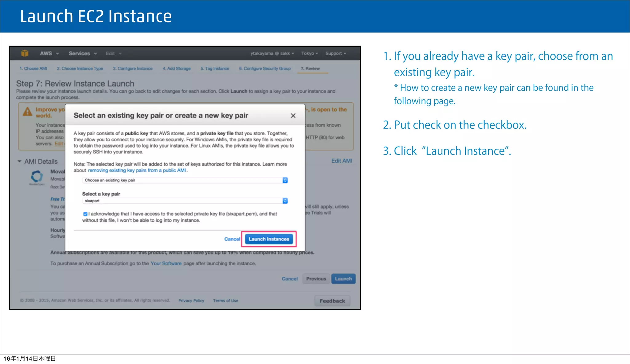This screenshot has height=364, width=630.
Task: Click the warning triangle icon
Action: coord(27,112)
